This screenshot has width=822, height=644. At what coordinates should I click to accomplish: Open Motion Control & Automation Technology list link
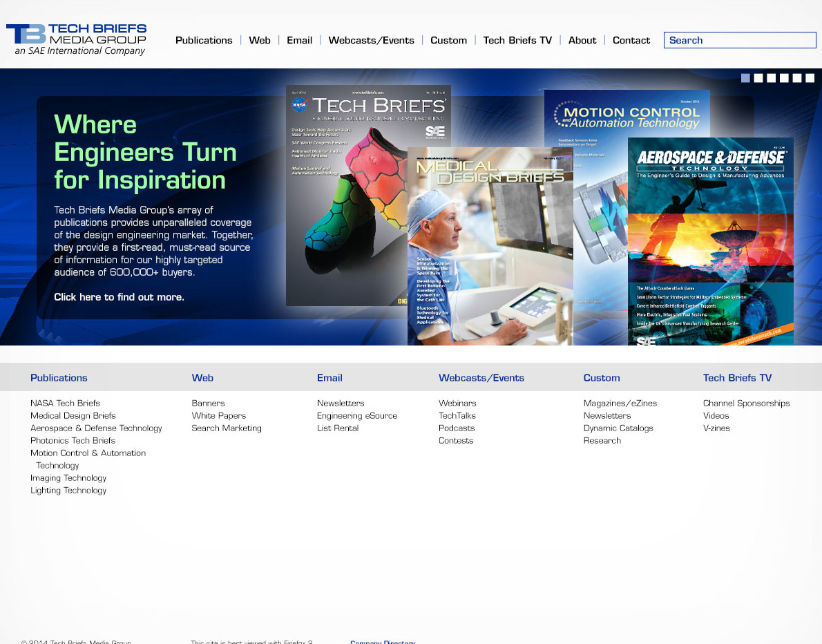[x=88, y=459]
